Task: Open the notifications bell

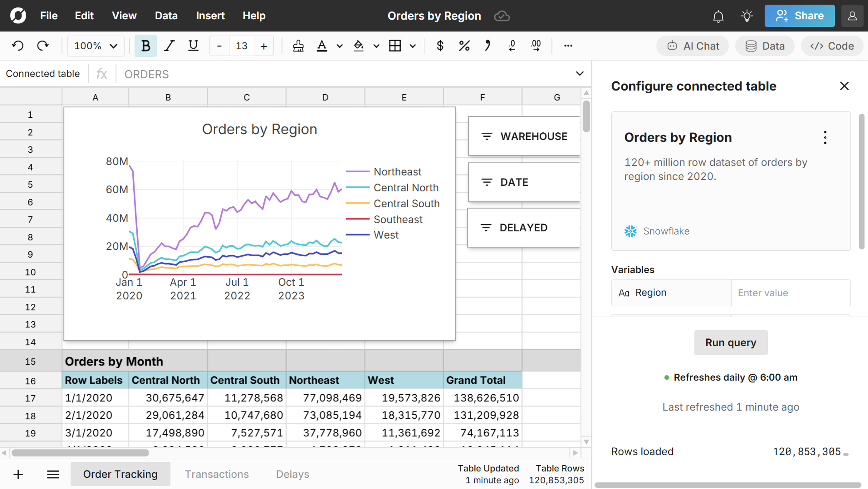Action: [718, 16]
